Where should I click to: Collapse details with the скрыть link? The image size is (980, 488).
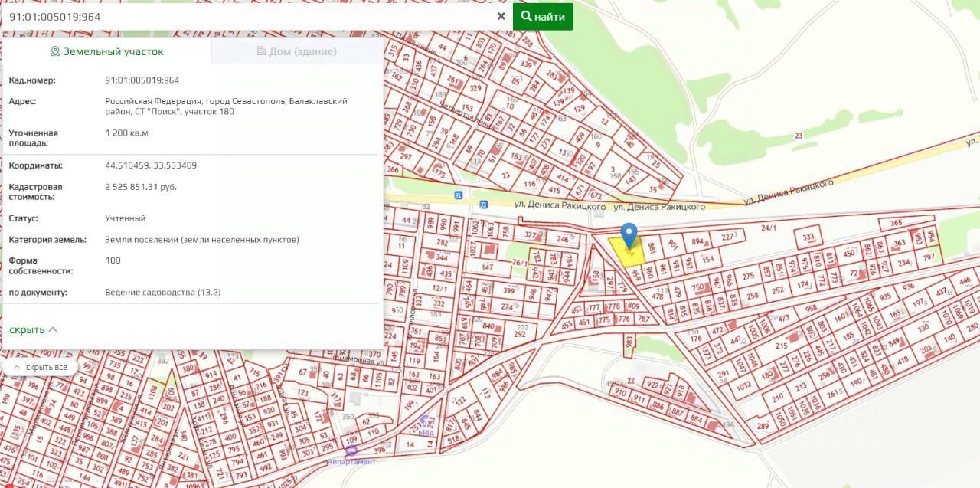[33, 329]
